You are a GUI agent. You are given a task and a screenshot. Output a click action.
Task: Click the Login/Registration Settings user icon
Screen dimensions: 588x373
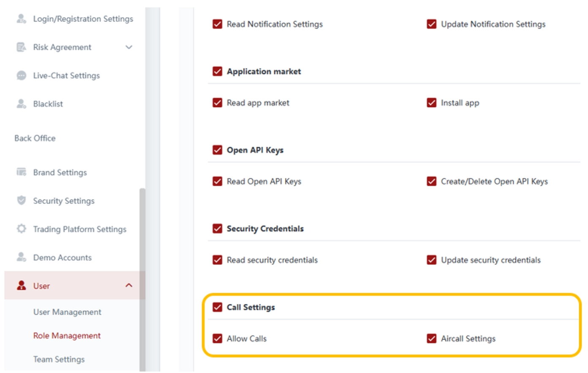click(21, 19)
